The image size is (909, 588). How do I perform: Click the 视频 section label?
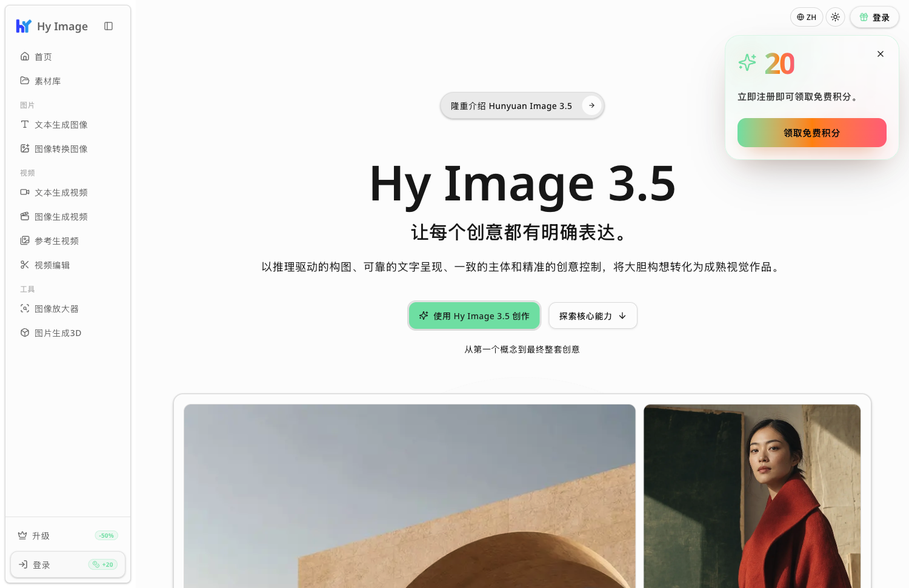pos(27,173)
